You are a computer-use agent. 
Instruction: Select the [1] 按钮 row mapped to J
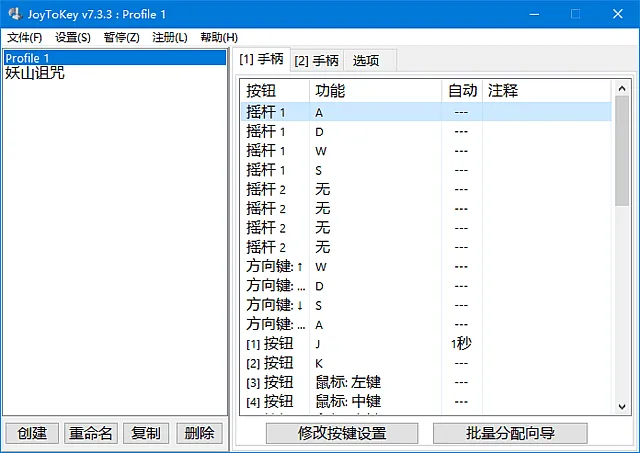tap(426, 344)
